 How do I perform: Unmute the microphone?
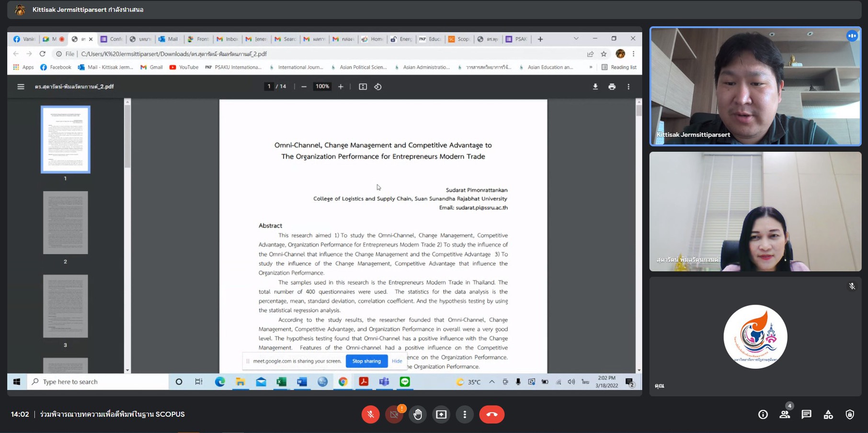click(370, 414)
